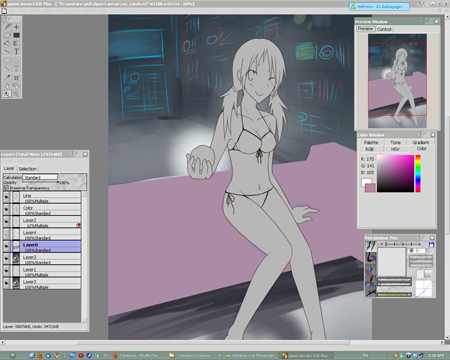The image size is (450, 360).
Task: Click the Layers panel vertical scrollbar
Action: coord(84,257)
